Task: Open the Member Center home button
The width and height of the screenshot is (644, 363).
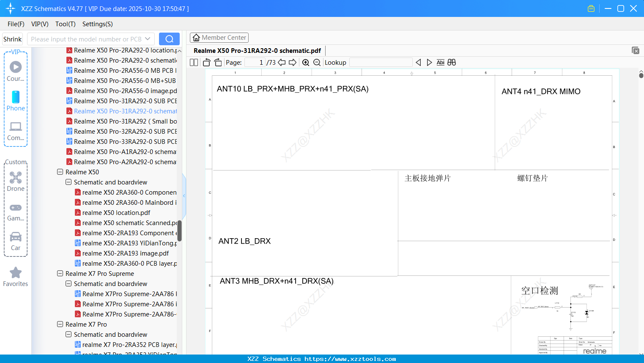Action: (x=219, y=38)
